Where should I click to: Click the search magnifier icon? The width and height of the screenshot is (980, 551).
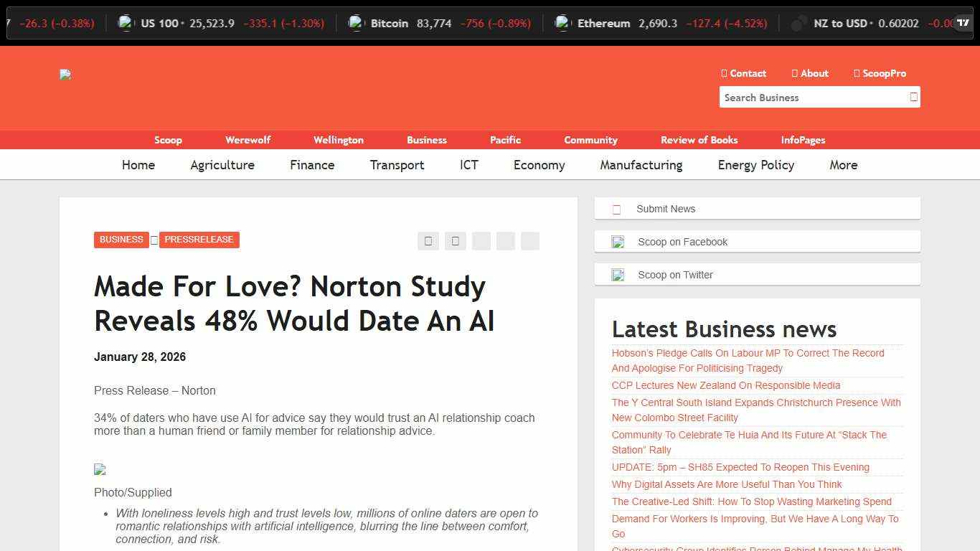tap(913, 97)
